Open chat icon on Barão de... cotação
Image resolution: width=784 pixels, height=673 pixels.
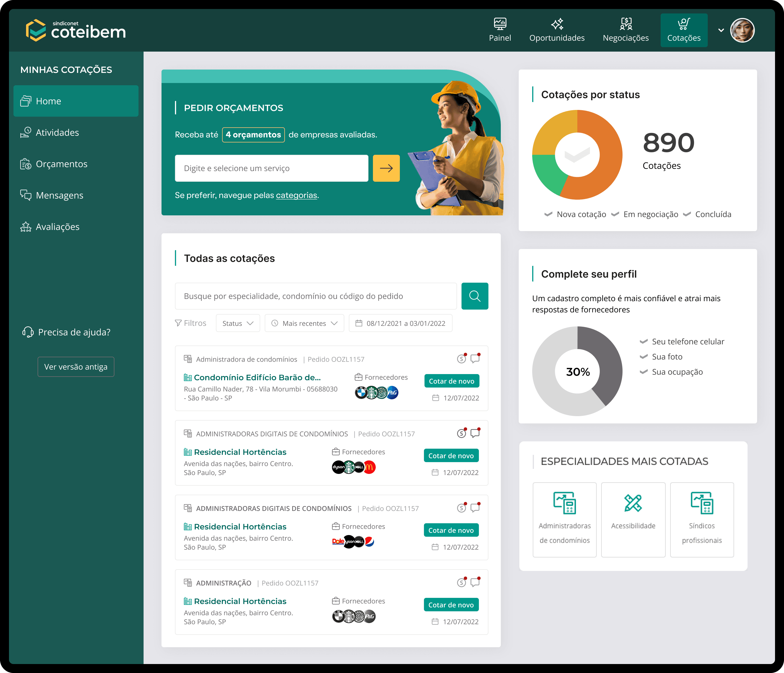click(475, 359)
